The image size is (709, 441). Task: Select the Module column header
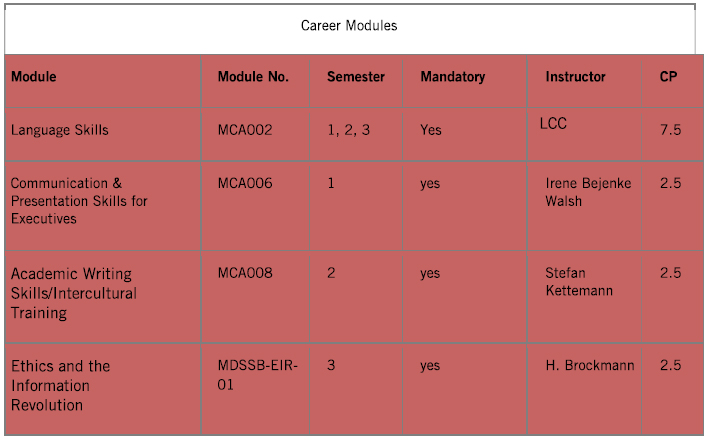pos(34,77)
